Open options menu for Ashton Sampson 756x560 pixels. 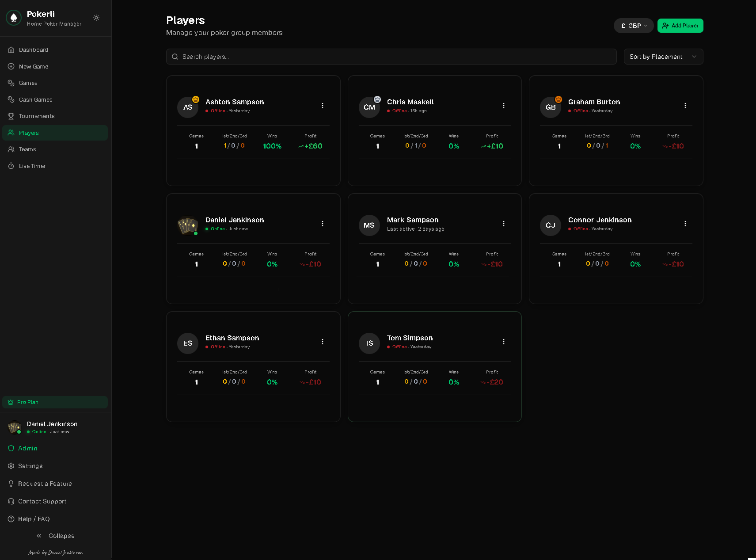tap(323, 106)
